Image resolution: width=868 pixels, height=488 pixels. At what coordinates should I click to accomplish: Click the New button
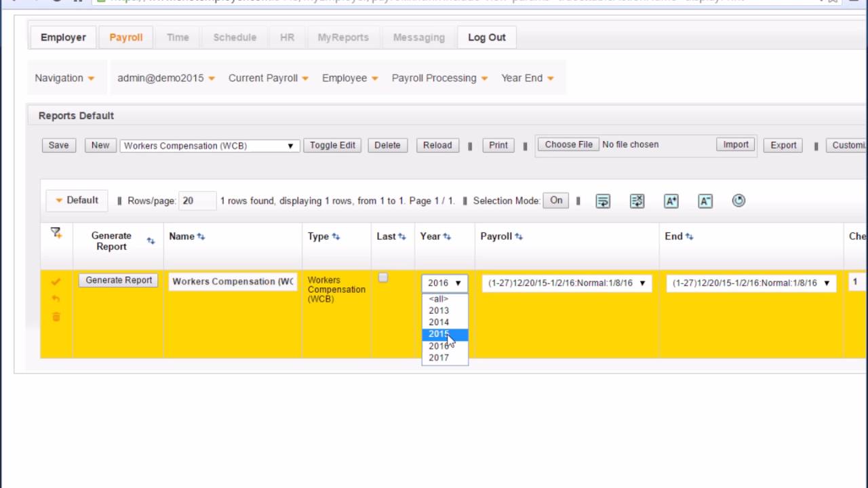click(x=100, y=145)
